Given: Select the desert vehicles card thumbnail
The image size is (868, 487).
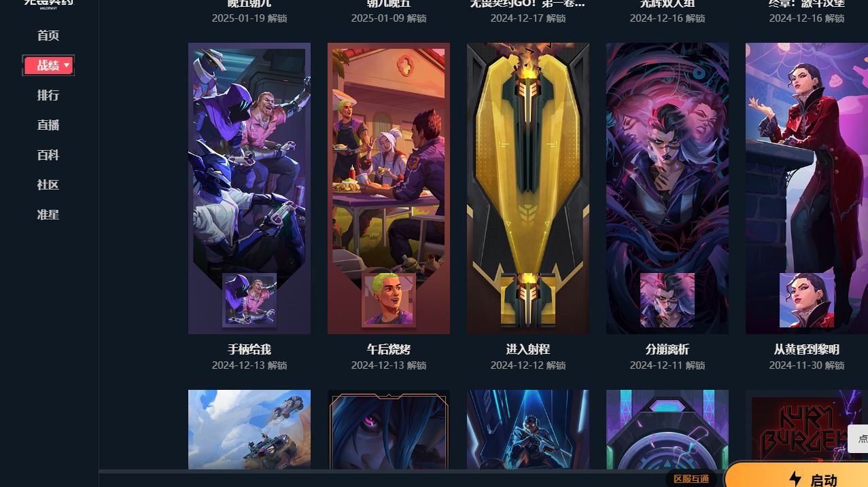Looking at the screenshot, I should pos(249,429).
